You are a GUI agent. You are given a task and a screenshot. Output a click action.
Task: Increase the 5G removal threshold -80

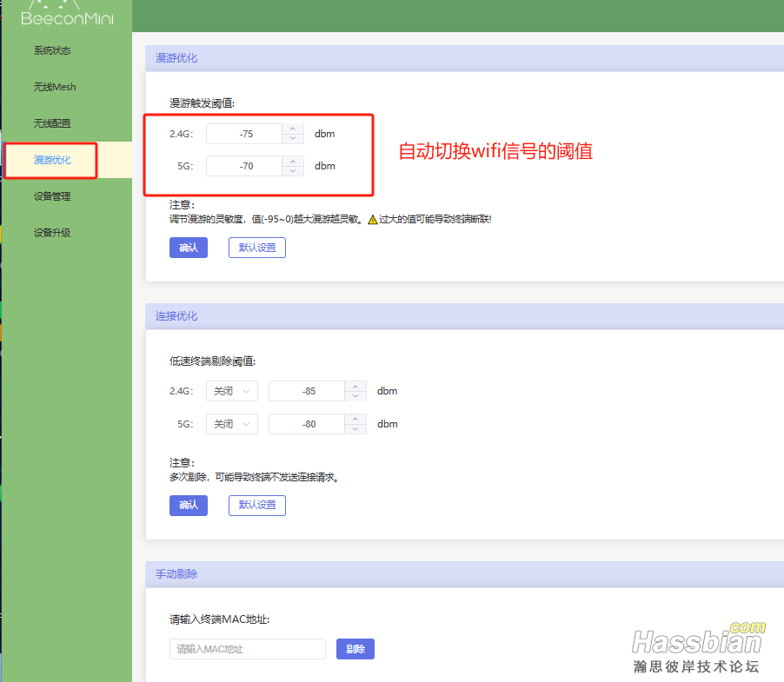[x=355, y=420]
